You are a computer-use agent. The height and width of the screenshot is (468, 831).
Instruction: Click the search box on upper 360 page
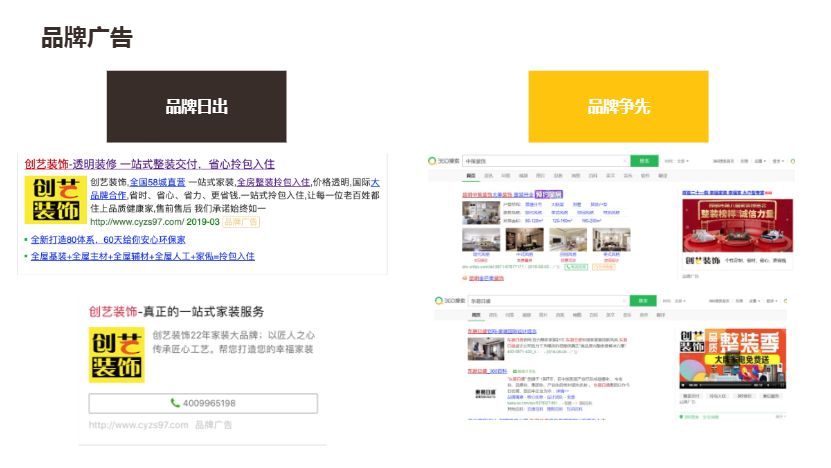pyautogui.click(x=546, y=161)
